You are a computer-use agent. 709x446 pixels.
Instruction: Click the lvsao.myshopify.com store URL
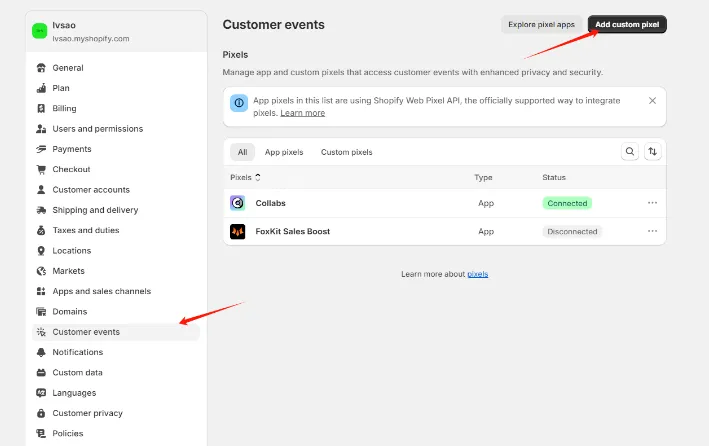point(91,39)
